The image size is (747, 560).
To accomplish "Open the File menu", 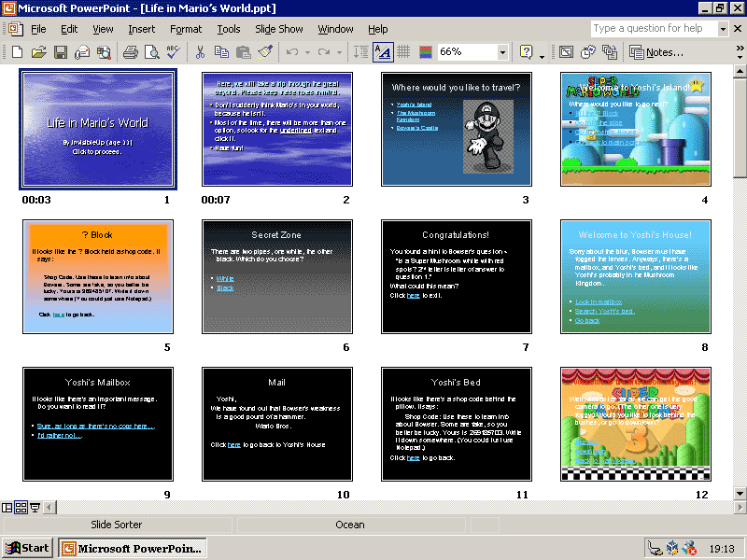I will 38,29.
